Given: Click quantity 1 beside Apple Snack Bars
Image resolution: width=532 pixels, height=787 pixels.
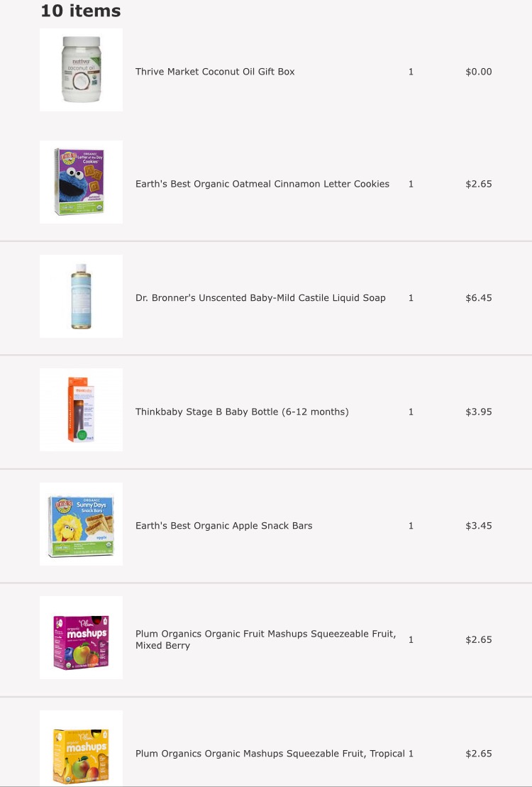Looking at the screenshot, I should coord(411,526).
